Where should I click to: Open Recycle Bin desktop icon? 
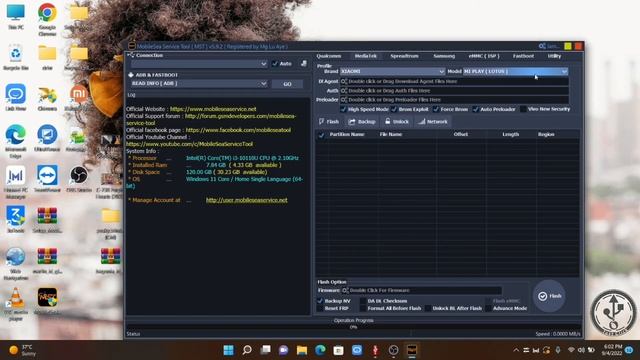click(x=16, y=57)
